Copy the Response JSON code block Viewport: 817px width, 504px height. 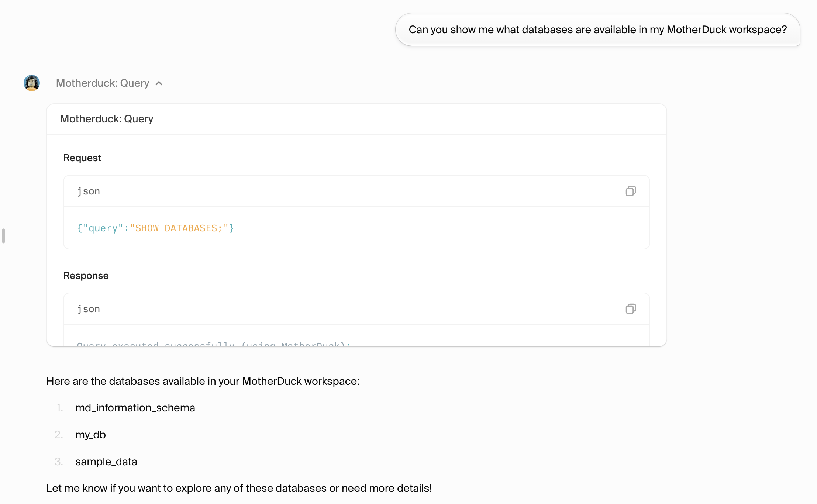(x=631, y=309)
